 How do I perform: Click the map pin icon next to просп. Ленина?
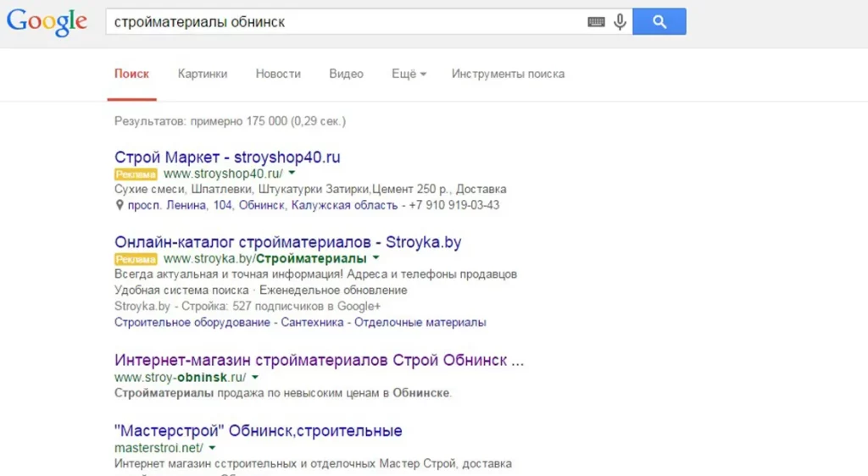[x=119, y=205]
